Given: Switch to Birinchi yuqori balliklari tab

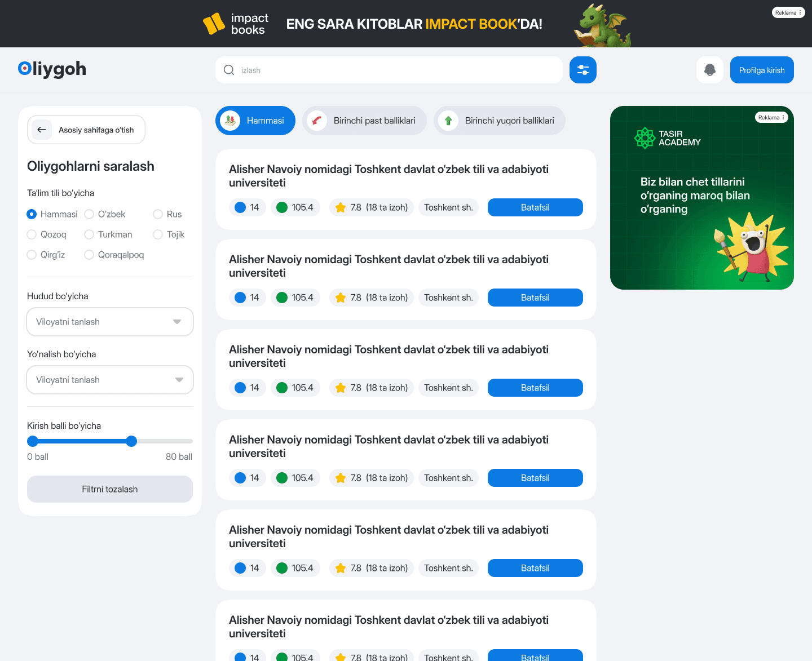Looking at the screenshot, I should pyautogui.click(x=499, y=121).
